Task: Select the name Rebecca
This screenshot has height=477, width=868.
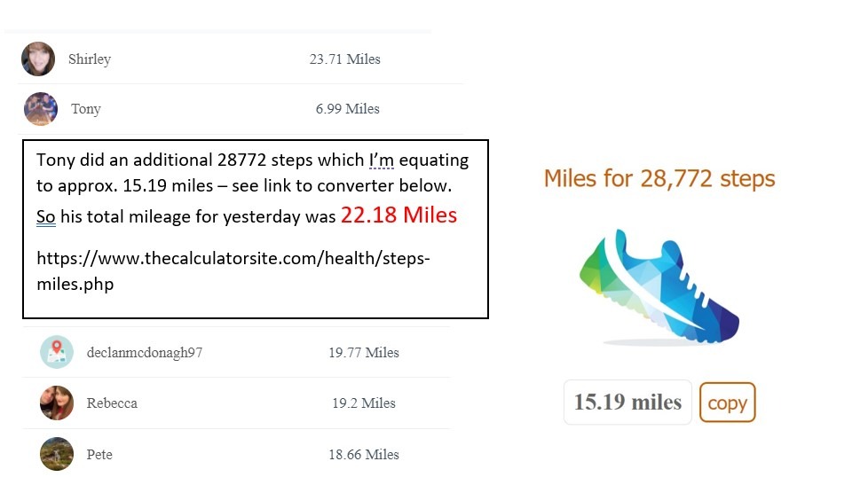Action: (112, 403)
